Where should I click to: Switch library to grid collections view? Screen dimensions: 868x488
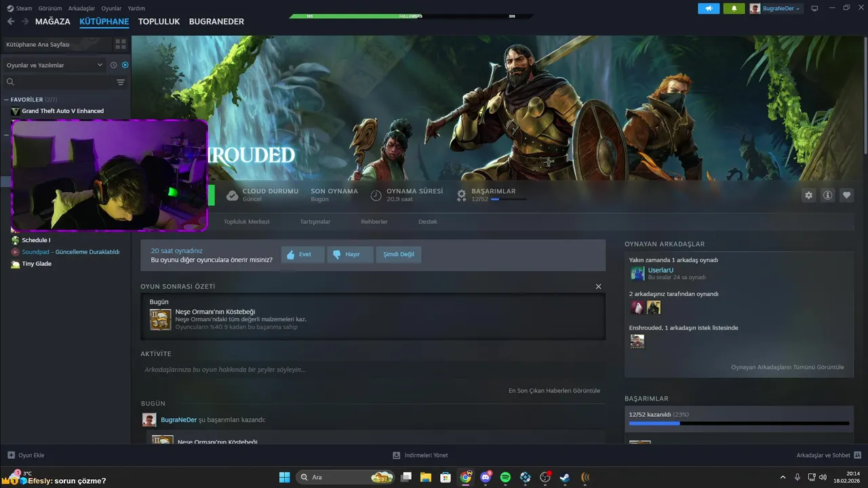point(121,44)
